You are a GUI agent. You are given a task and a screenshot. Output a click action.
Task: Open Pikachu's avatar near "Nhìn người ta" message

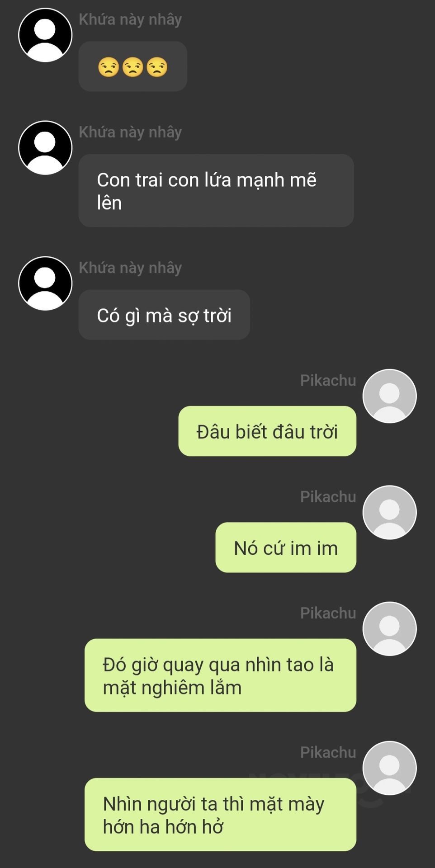(x=389, y=768)
